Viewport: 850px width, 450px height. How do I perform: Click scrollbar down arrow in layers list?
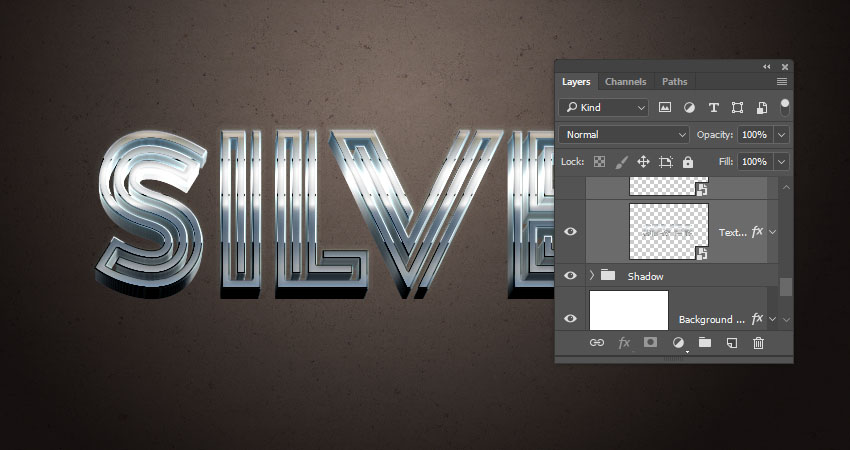pyautogui.click(x=786, y=320)
